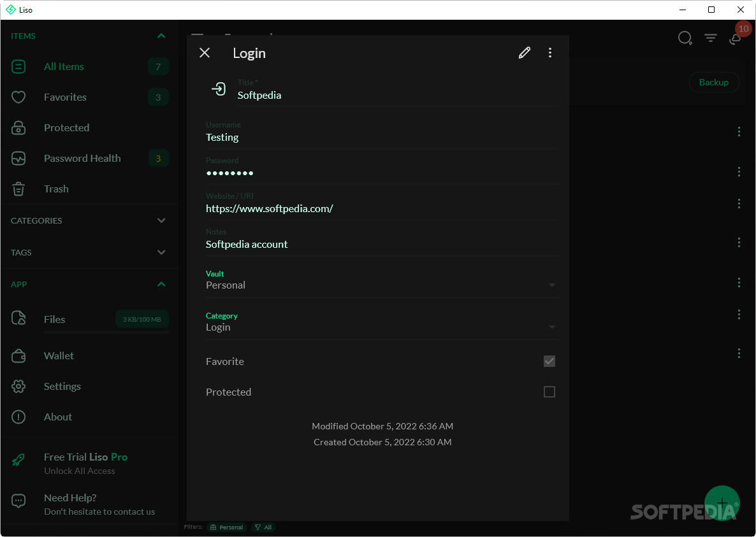Click the All Items count badge 7
The image size is (756, 537).
click(x=158, y=66)
